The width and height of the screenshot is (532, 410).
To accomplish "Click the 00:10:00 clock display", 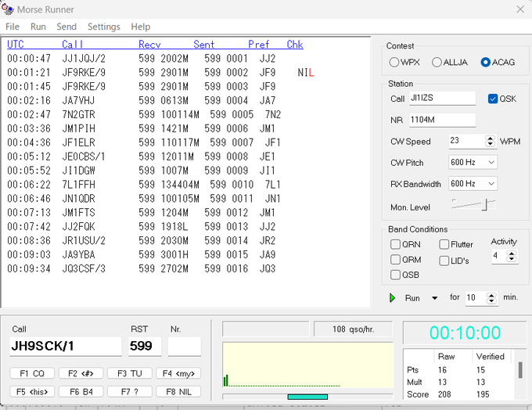I will pos(465,333).
